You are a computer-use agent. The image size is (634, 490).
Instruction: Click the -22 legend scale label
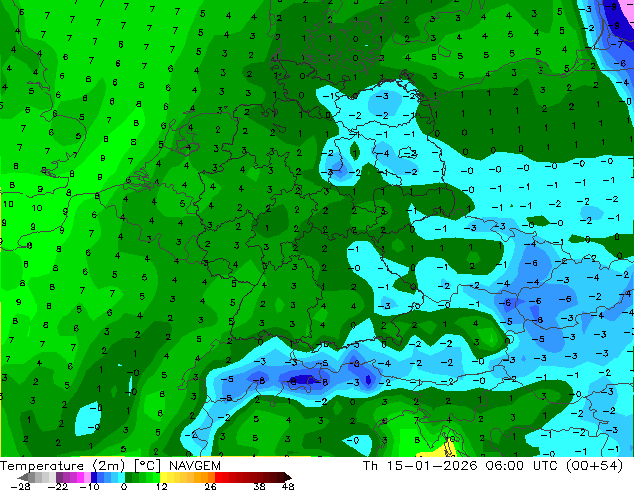[57, 486]
